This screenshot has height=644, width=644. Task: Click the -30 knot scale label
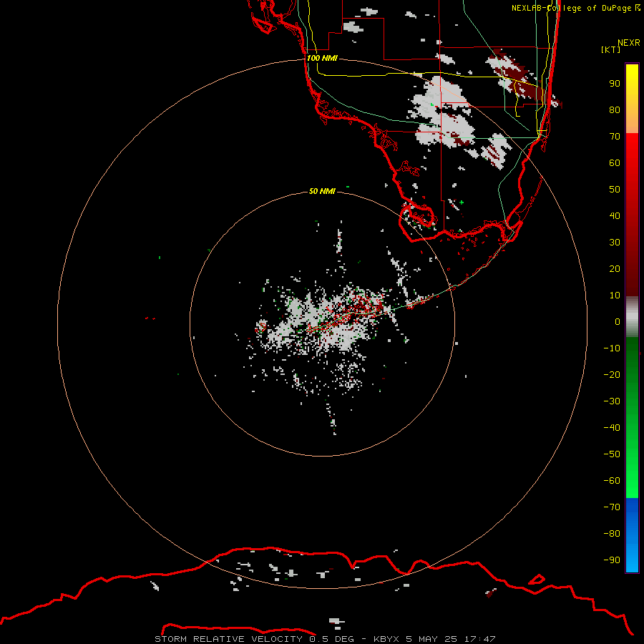[612, 401]
